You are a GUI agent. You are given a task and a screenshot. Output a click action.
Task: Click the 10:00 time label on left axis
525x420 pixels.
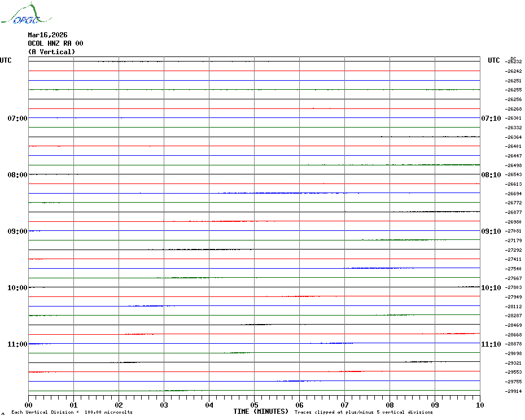(x=17, y=288)
